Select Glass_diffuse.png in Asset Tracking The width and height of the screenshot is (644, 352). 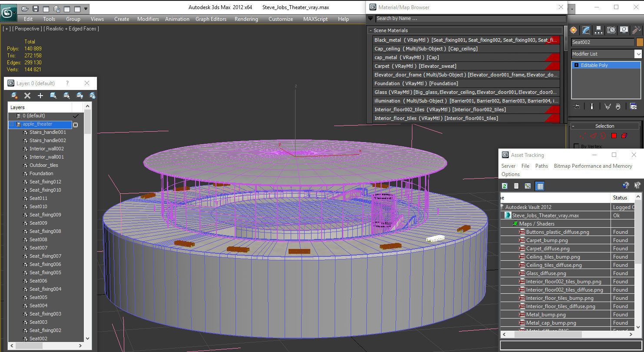(546, 273)
